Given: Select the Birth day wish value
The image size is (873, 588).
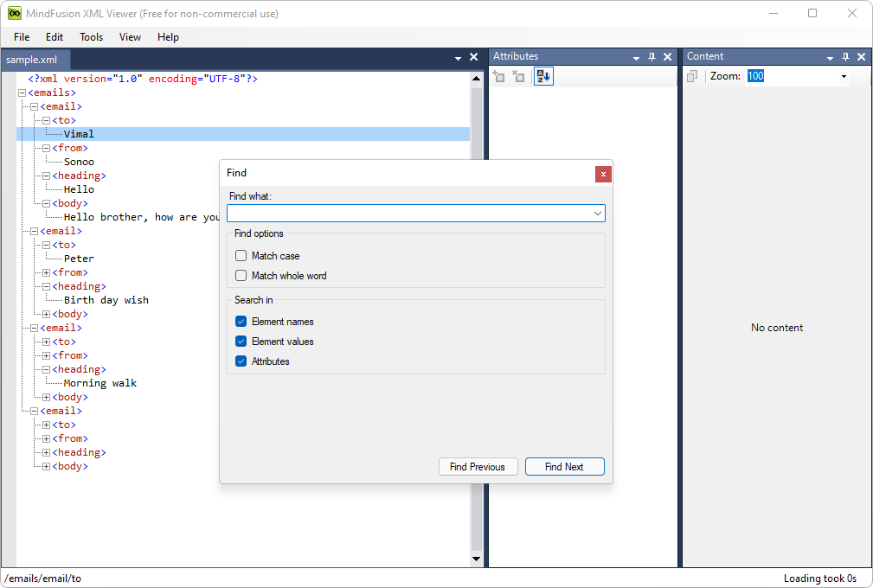Looking at the screenshot, I should (106, 300).
